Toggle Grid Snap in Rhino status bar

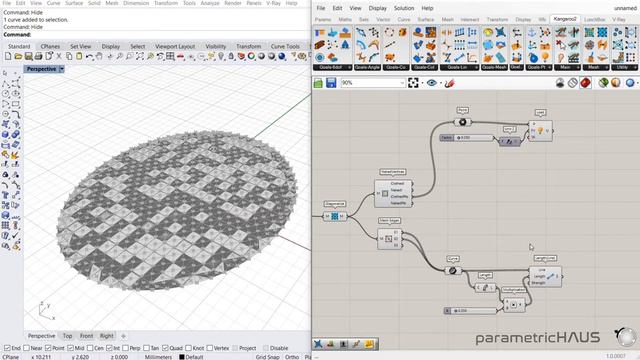pyautogui.click(x=267, y=357)
